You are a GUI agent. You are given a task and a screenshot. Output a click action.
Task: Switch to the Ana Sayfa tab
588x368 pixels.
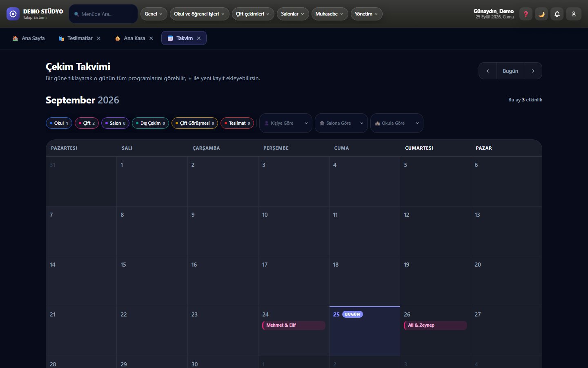(x=29, y=38)
